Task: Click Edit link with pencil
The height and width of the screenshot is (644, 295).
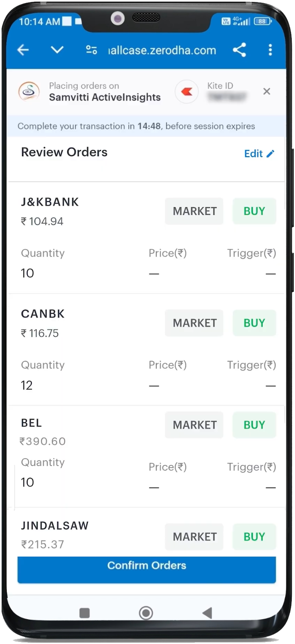Action: point(259,154)
